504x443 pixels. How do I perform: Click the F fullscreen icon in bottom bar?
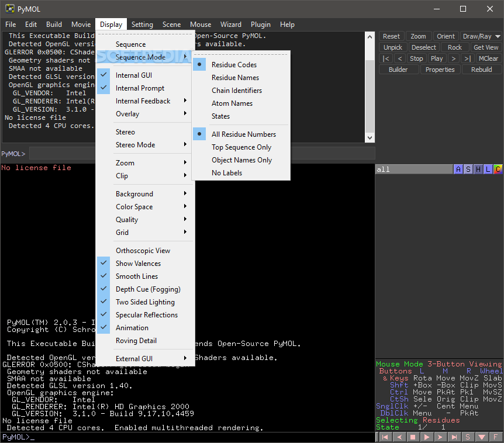pos(495,437)
